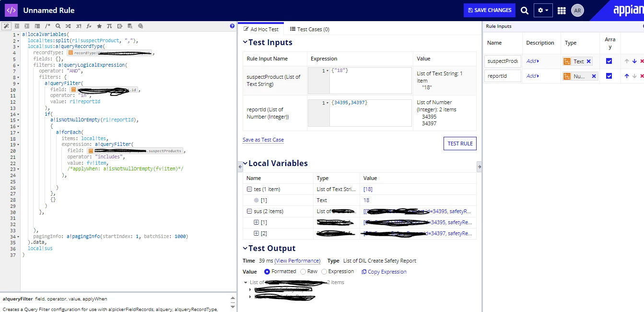
Task: Open View Performance link
Action: click(x=297, y=261)
